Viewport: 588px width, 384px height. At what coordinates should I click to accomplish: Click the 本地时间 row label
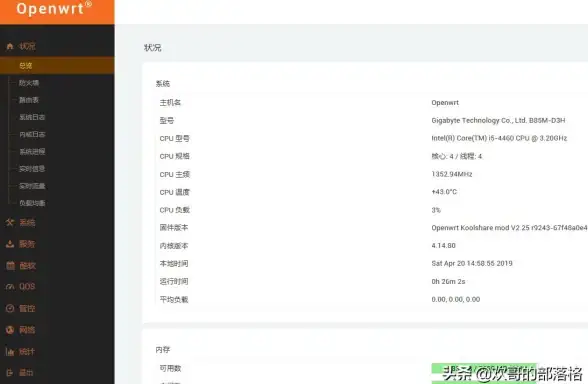click(174, 264)
